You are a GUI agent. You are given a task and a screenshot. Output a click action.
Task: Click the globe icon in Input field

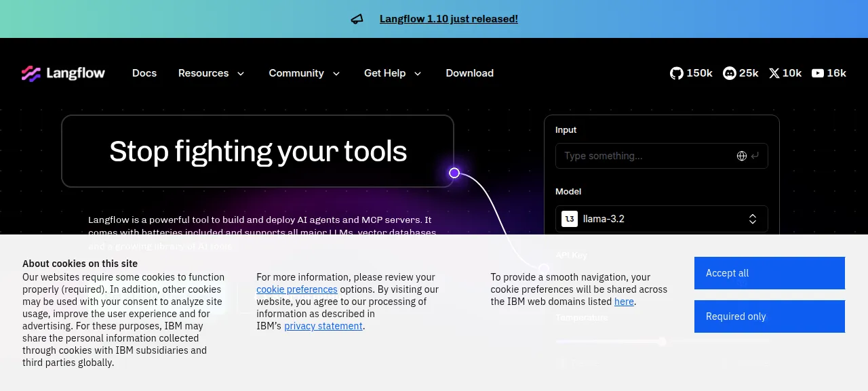pos(742,156)
